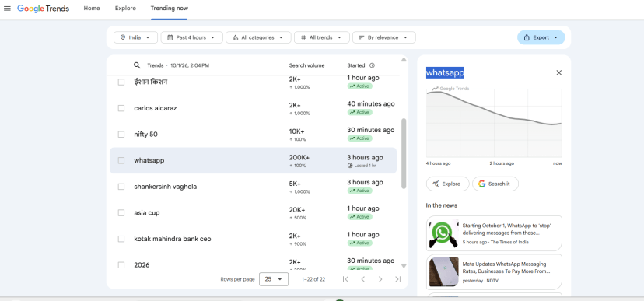Click the Active badge for shankersinh vaghela
Screen dimensions: 644x301
[x=360, y=191]
